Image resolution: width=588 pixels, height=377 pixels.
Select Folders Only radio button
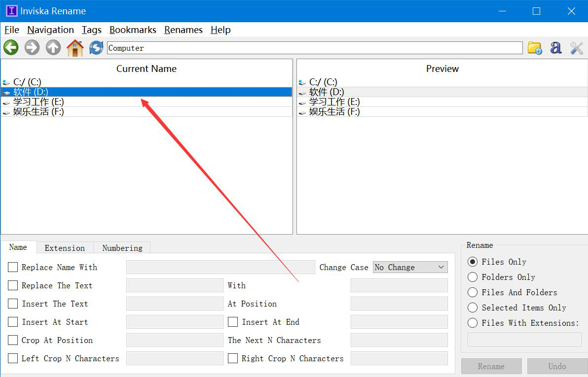coord(473,277)
